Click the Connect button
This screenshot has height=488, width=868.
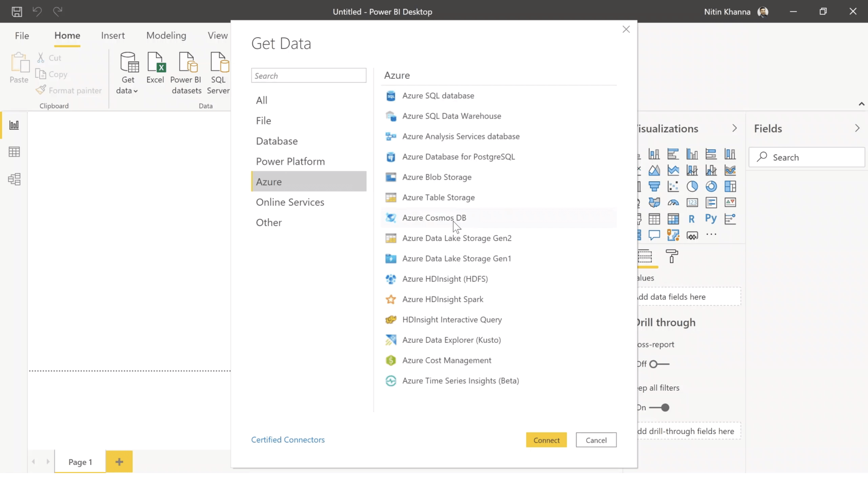(x=546, y=440)
